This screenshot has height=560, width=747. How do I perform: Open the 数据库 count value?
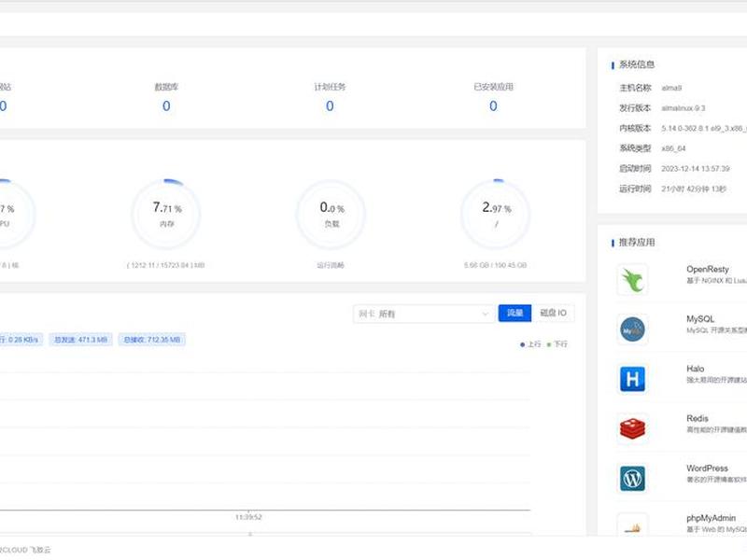(166, 105)
